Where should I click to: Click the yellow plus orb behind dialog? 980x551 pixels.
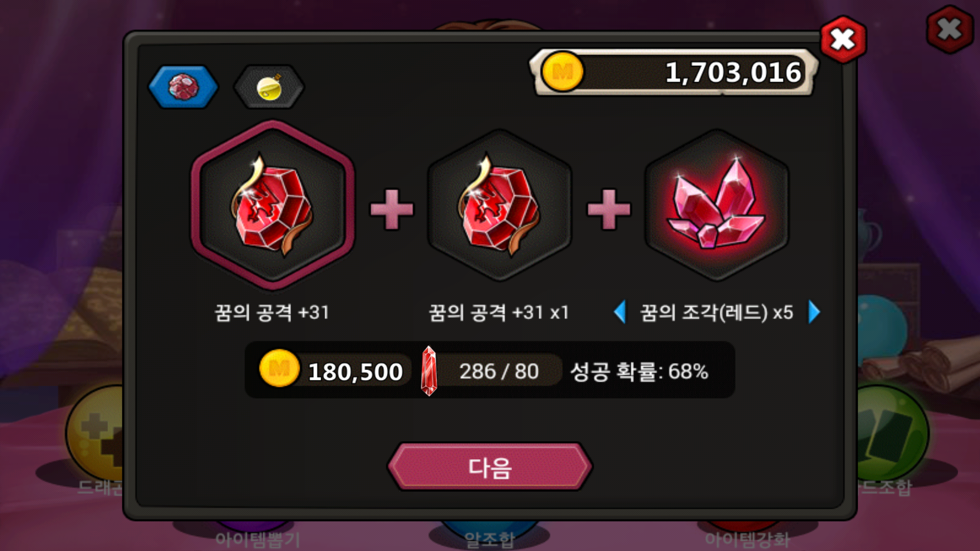point(95,433)
